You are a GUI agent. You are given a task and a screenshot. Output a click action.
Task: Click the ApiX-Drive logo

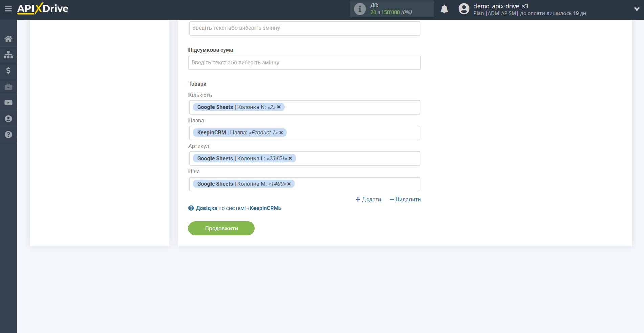pos(43,8)
